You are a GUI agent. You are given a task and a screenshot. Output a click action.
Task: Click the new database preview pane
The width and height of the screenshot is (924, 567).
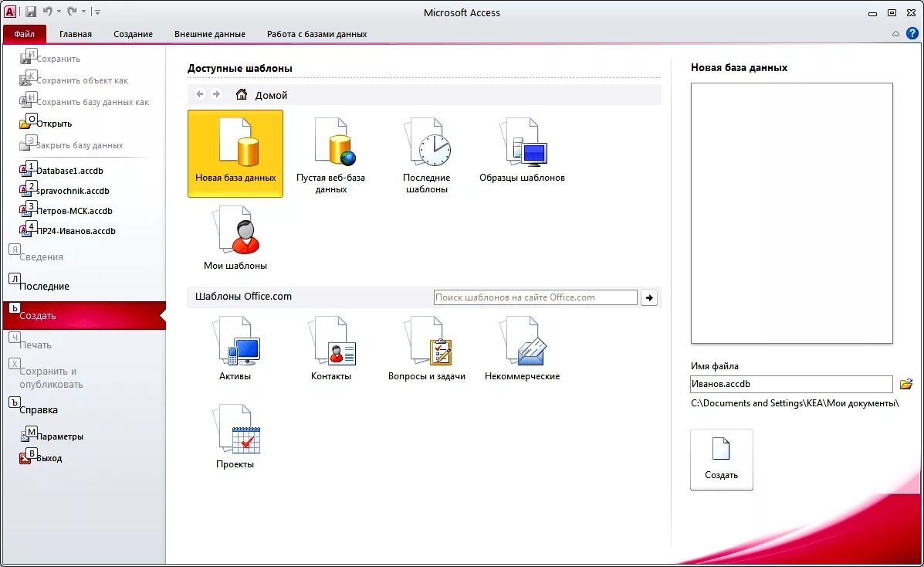[791, 213]
